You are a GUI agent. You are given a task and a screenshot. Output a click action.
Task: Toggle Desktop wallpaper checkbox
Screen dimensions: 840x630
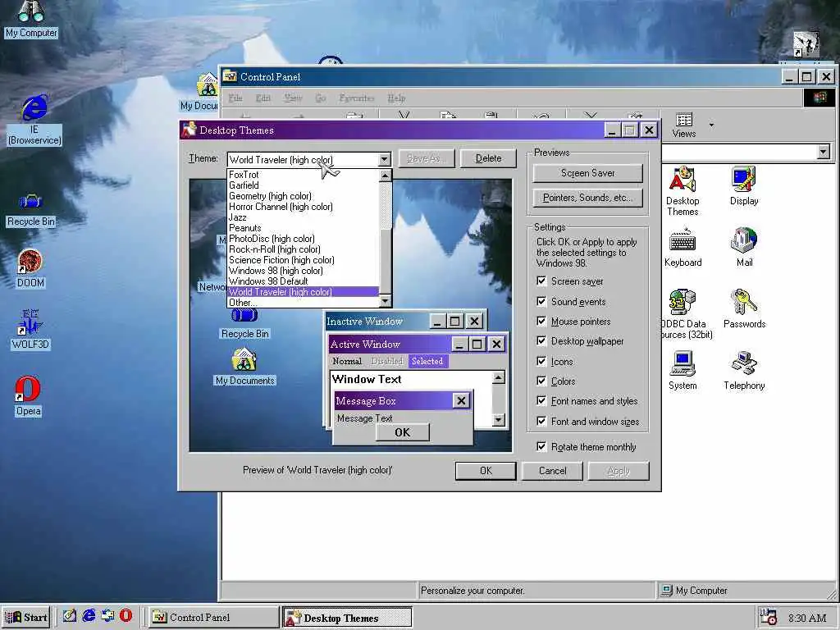pyautogui.click(x=541, y=340)
